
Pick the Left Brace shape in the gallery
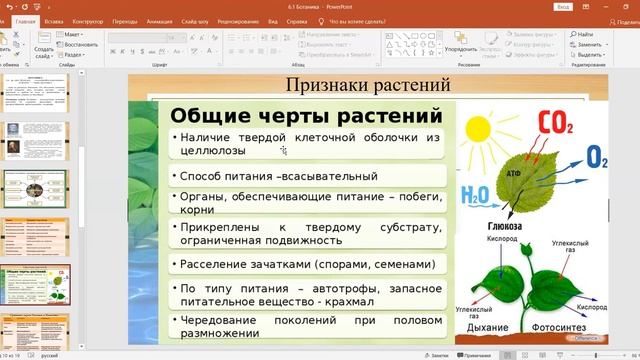[x=415, y=53]
